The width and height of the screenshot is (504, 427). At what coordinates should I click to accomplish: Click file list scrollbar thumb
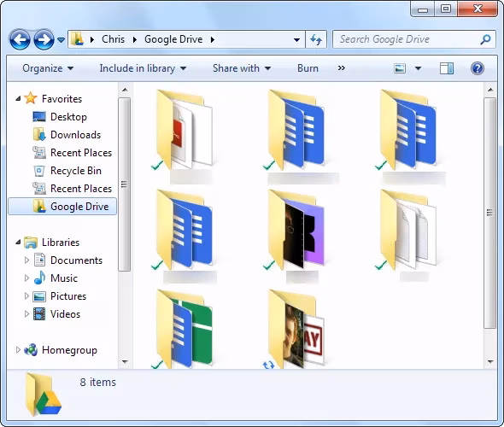(x=490, y=213)
